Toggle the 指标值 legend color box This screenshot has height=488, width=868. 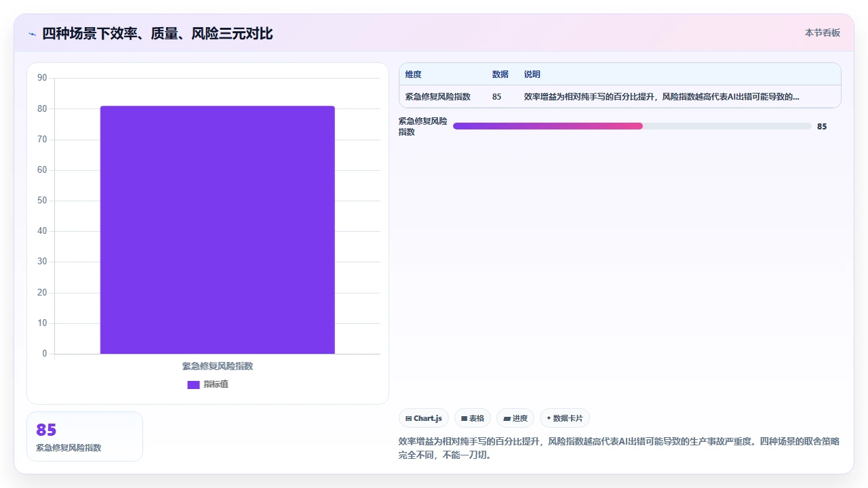(193, 384)
